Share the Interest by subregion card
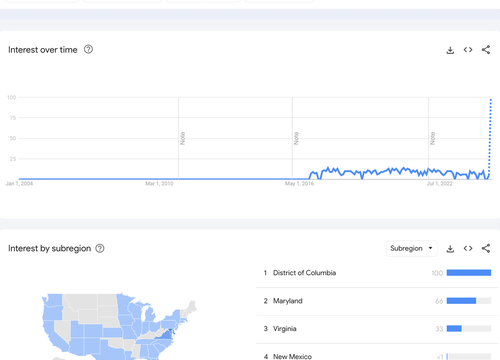This screenshot has width=500, height=360. pos(486,248)
